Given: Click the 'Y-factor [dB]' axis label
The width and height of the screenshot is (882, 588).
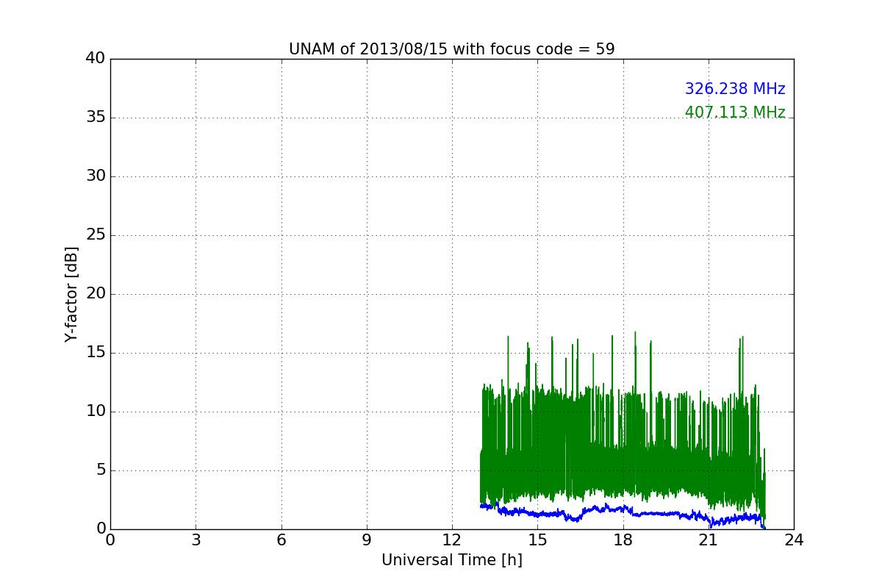Looking at the screenshot, I should click(x=71, y=294).
